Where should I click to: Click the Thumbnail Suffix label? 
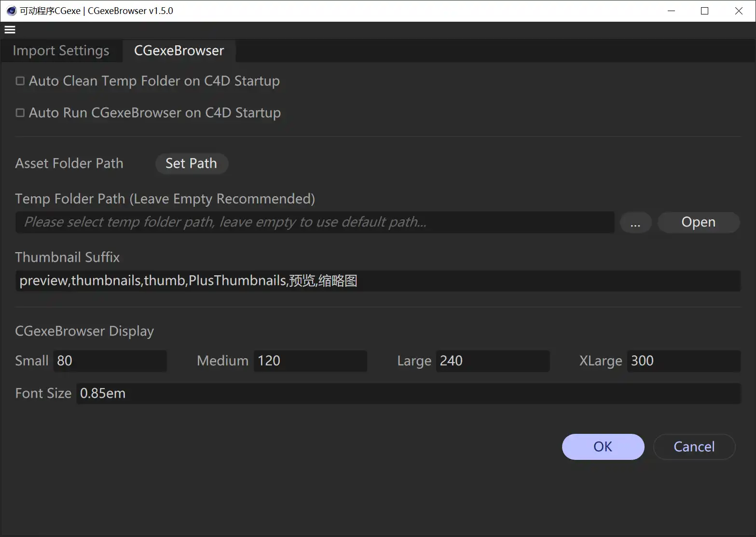(x=67, y=257)
